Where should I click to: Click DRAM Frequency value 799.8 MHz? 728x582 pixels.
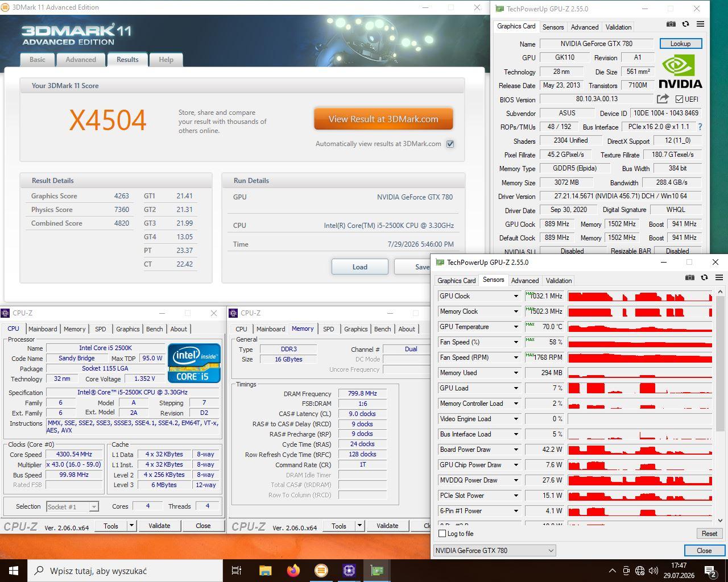point(362,394)
